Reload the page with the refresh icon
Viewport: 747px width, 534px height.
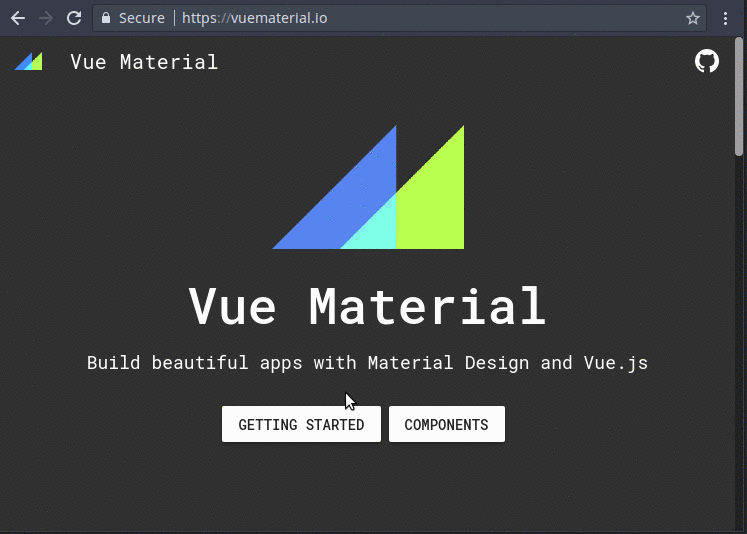click(x=74, y=19)
